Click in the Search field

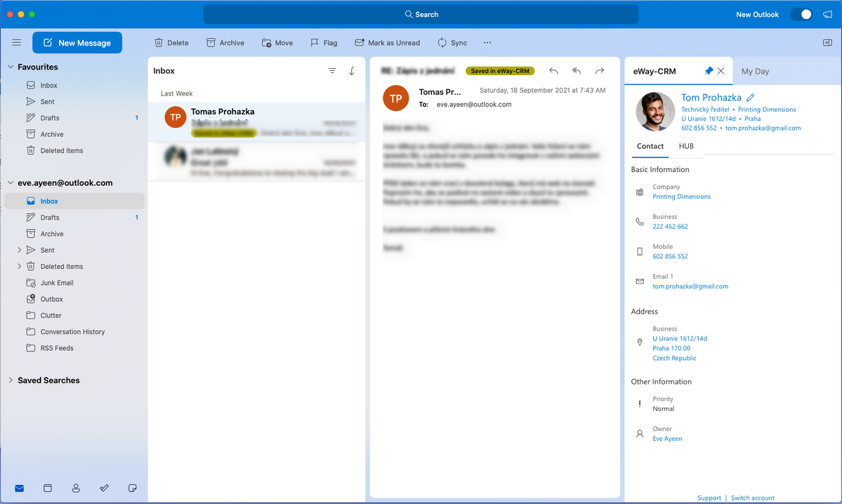(x=421, y=15)
